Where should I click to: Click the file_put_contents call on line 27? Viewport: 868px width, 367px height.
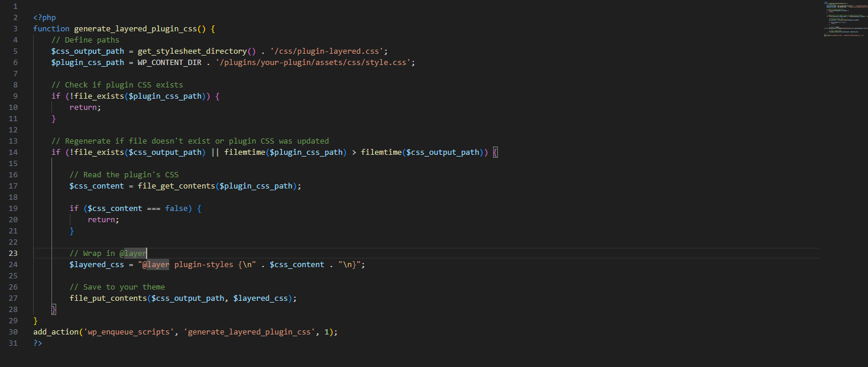tap(109, 298)
